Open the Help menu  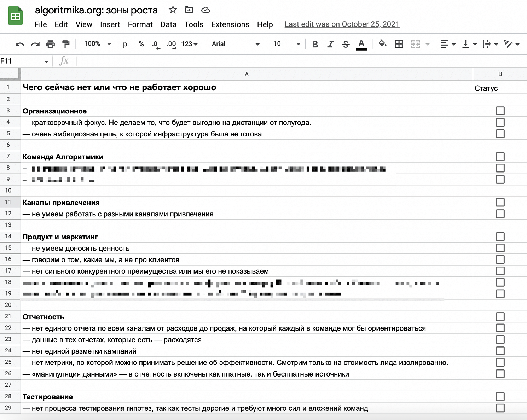(x=265, y=24)
